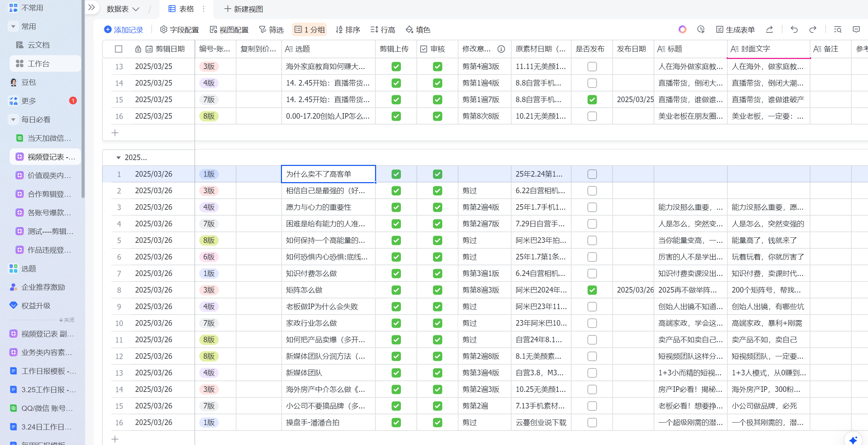Open the 填色 fill color tool
Image resolution: width=868 pixels, height=445 pixels.
[418, 30]
